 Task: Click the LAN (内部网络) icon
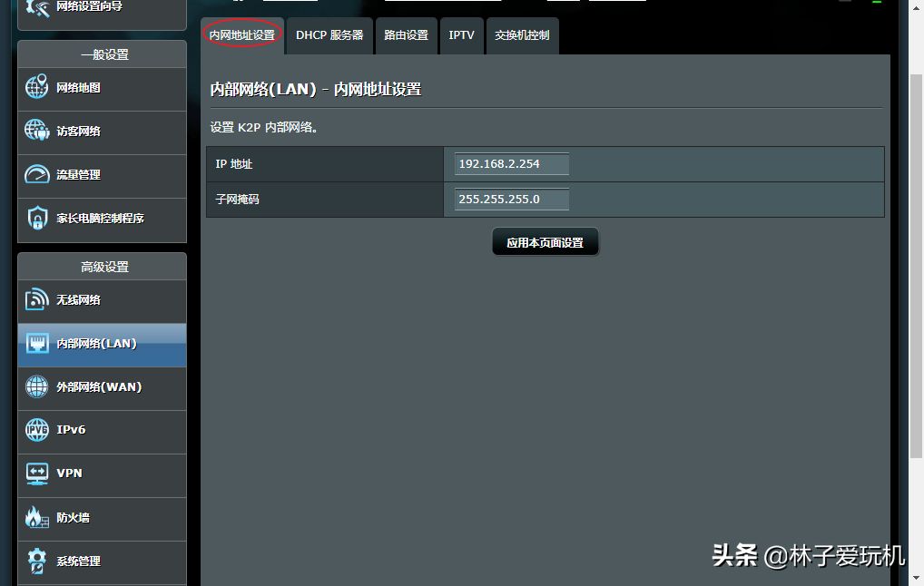[37, 343]
